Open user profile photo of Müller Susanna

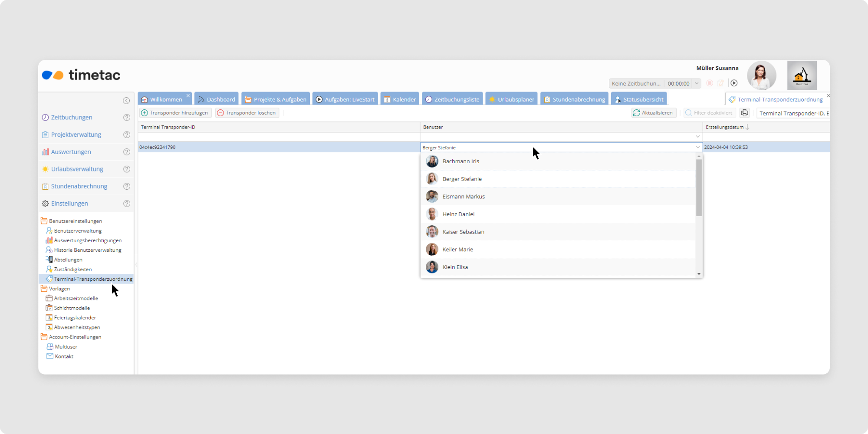(761, 76)
